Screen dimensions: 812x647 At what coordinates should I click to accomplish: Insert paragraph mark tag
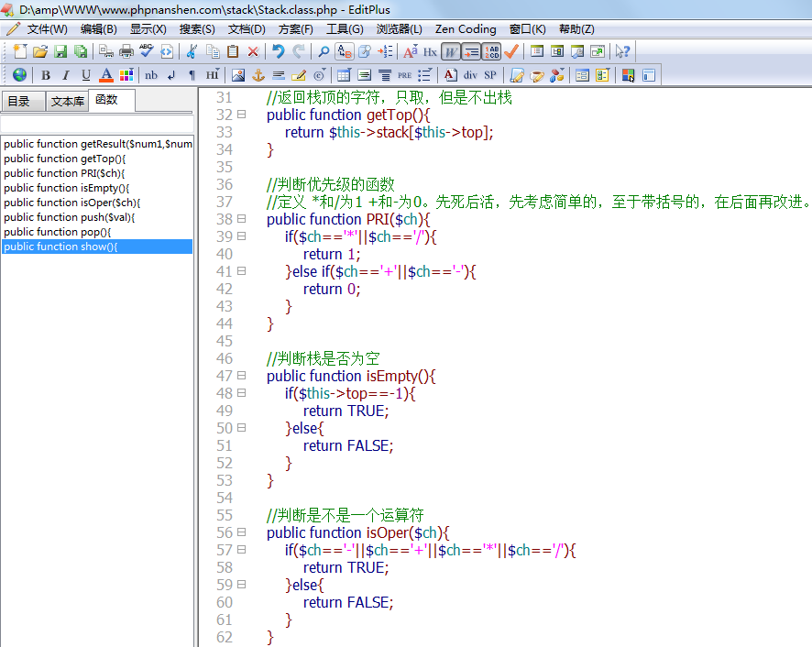[x=192, y=76]
